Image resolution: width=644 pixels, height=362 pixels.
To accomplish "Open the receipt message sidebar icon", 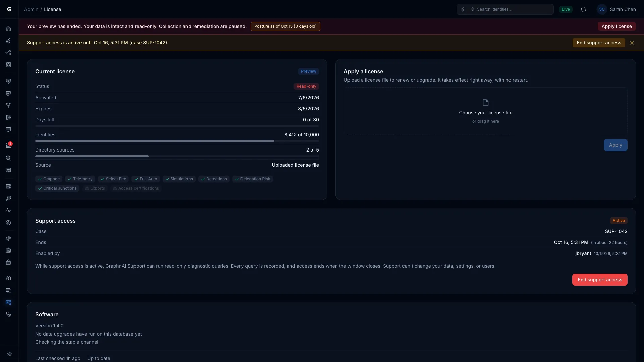I will 8,170.
